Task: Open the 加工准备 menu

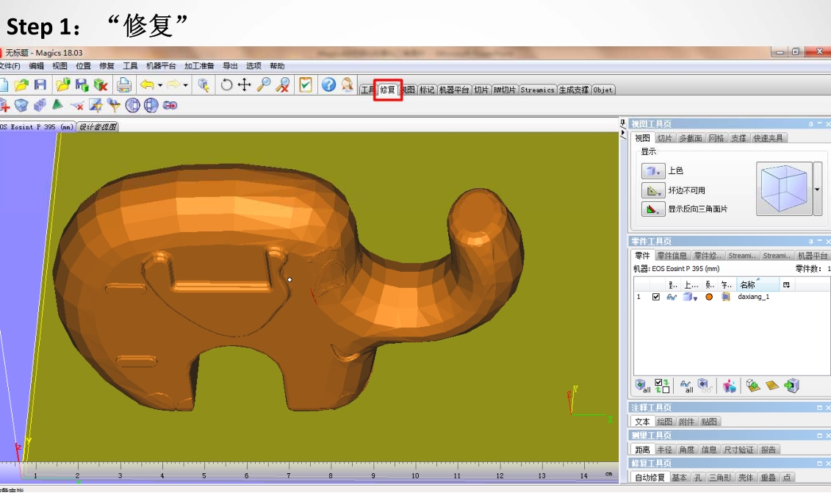Action: (x=198, y=66)
